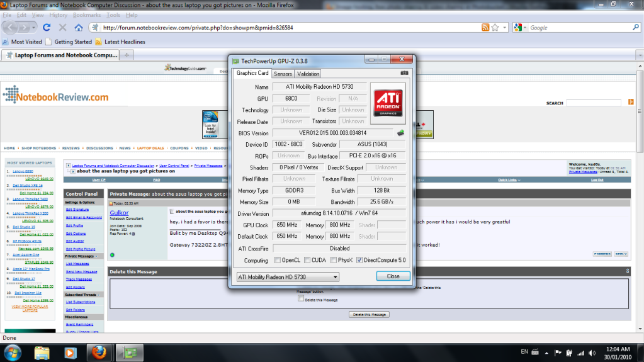Click GPU-Z icon in the taskbar
644x362 pixels.
130,353
